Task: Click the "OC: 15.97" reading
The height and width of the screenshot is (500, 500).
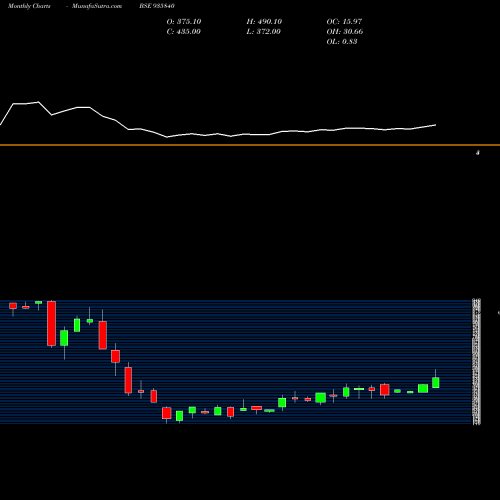Action: (x=344, y=21)
